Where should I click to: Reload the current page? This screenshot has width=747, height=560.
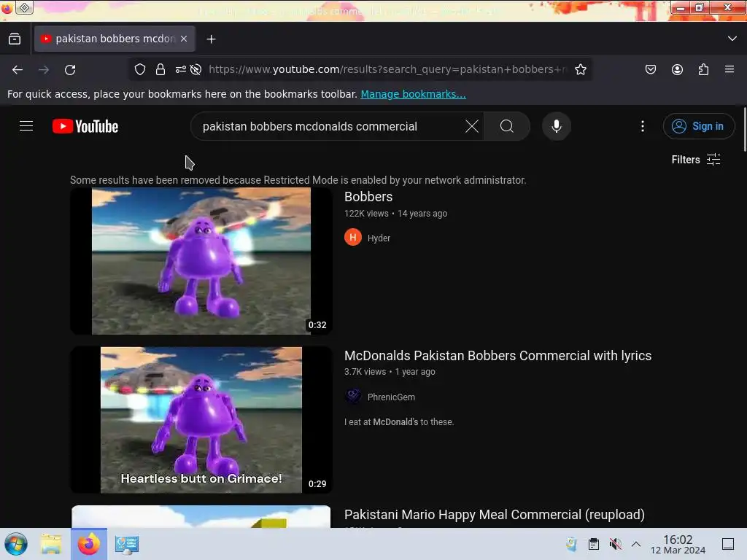tap(70, 70)
